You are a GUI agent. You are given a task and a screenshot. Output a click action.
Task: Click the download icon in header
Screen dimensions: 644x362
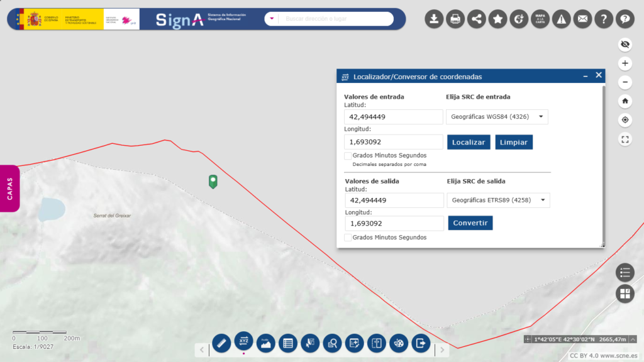point(434,19)
